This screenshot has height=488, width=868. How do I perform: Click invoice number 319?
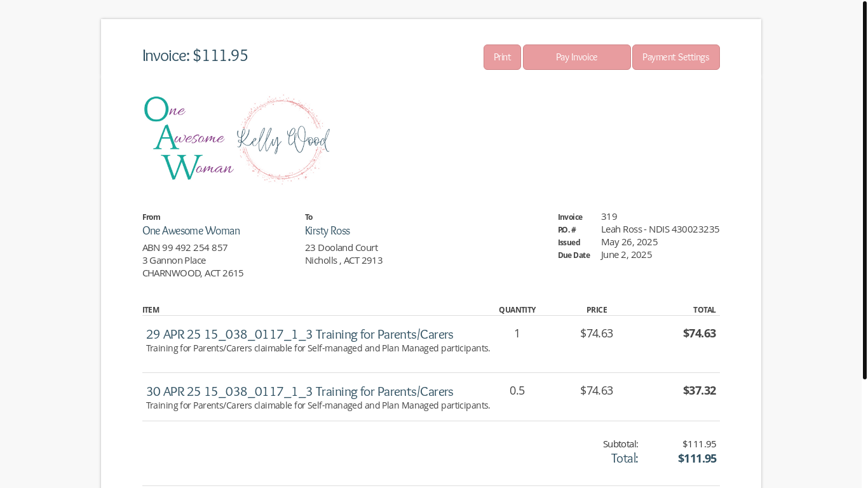609,217
